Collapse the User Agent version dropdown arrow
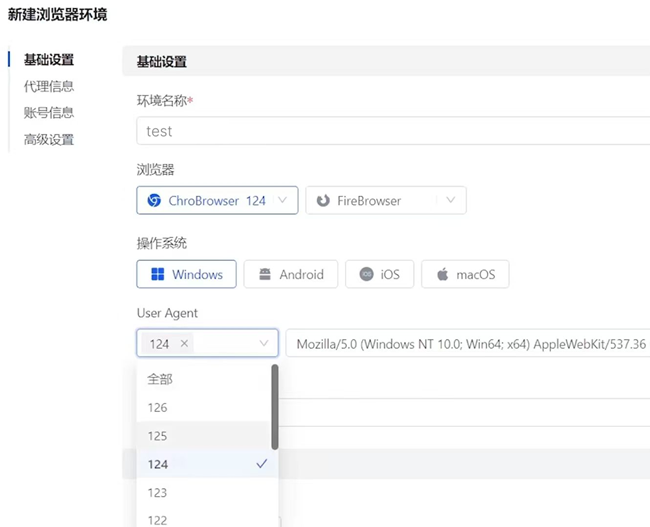The image size is (650, 527). click(264, 343)
